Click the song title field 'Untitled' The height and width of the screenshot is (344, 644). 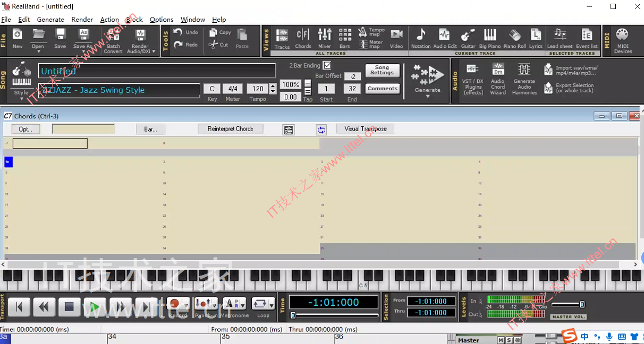click(157, 71)
